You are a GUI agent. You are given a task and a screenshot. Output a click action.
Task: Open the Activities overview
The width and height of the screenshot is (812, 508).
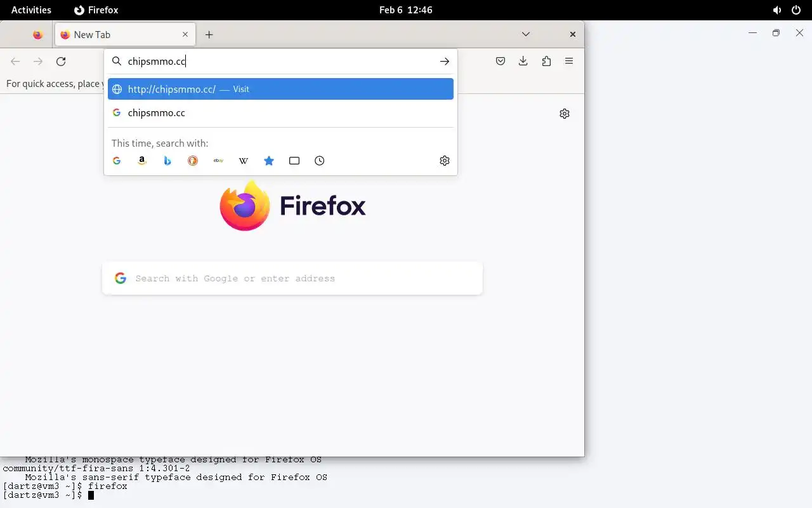[x=31, y=10]
